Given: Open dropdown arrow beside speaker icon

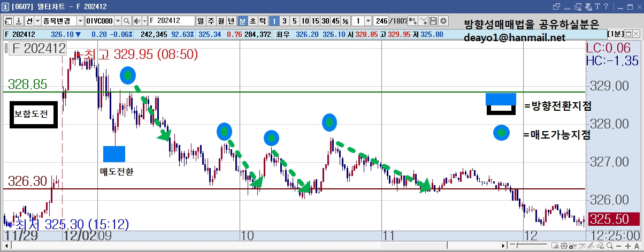Looking at the screenshot, I should point(144,21).
